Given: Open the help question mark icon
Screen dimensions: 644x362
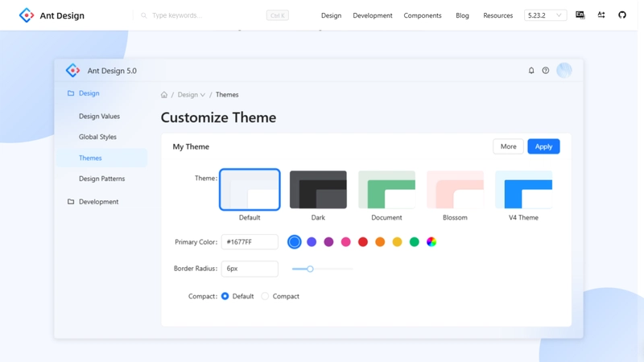Looking at the screenshot, I should pos(546,71).
